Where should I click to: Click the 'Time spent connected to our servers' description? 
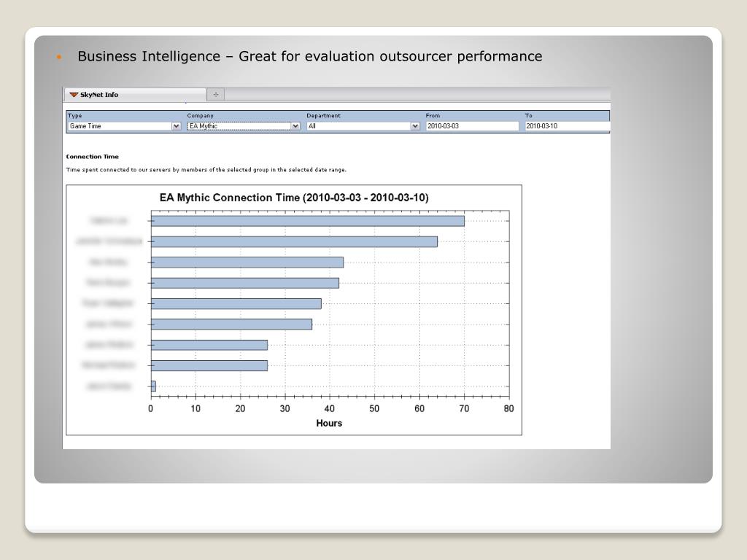point(206,170)
